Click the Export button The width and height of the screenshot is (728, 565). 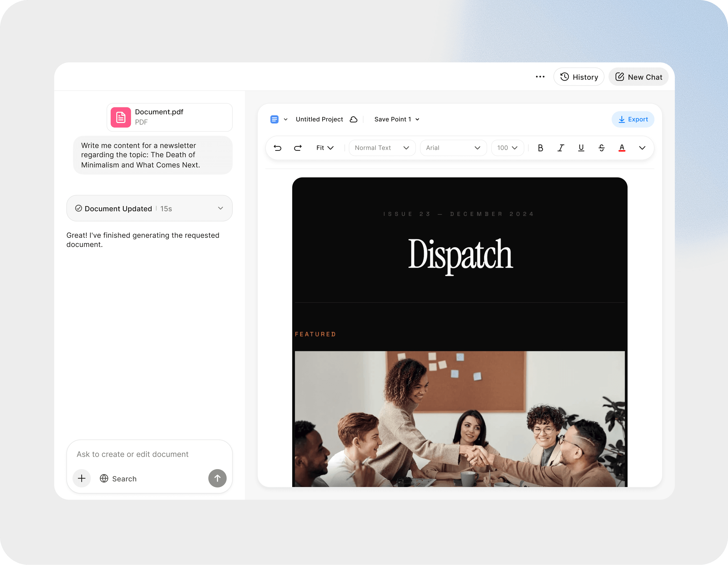(633, 119)
